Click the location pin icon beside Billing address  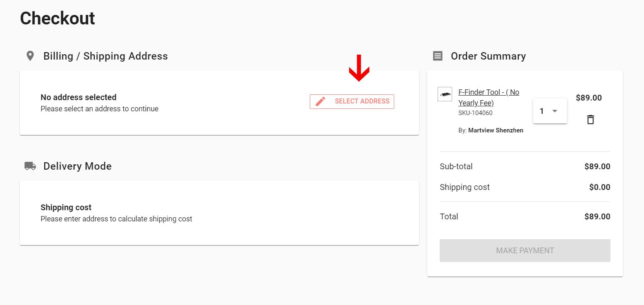[30, 56]
